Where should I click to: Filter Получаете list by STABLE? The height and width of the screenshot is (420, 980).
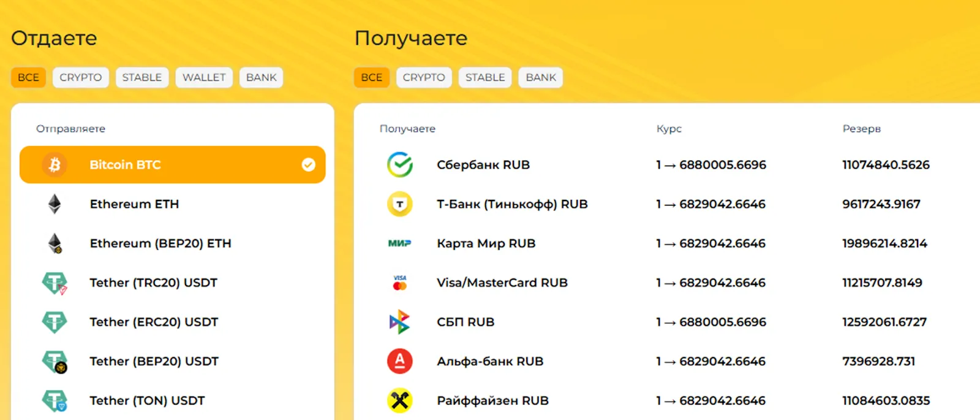(485, 77)
